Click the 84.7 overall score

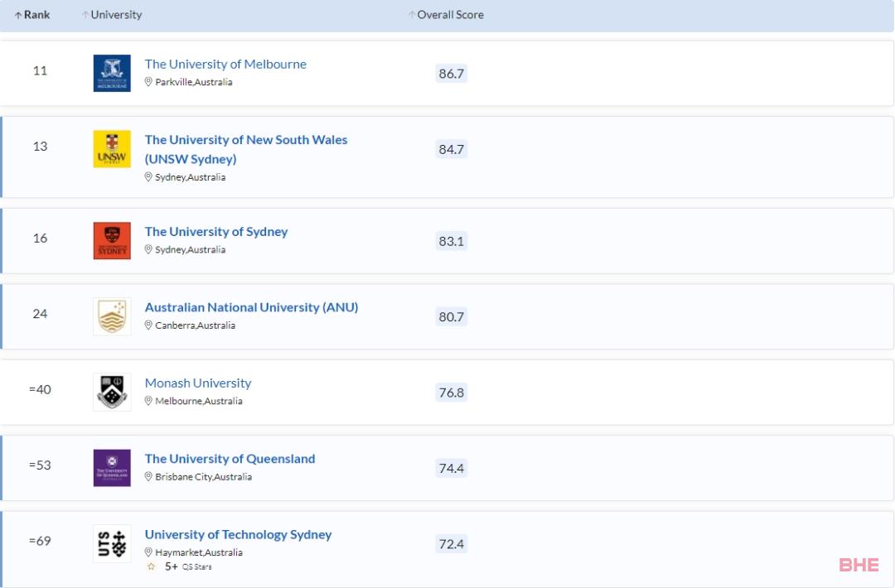[452, 149]
